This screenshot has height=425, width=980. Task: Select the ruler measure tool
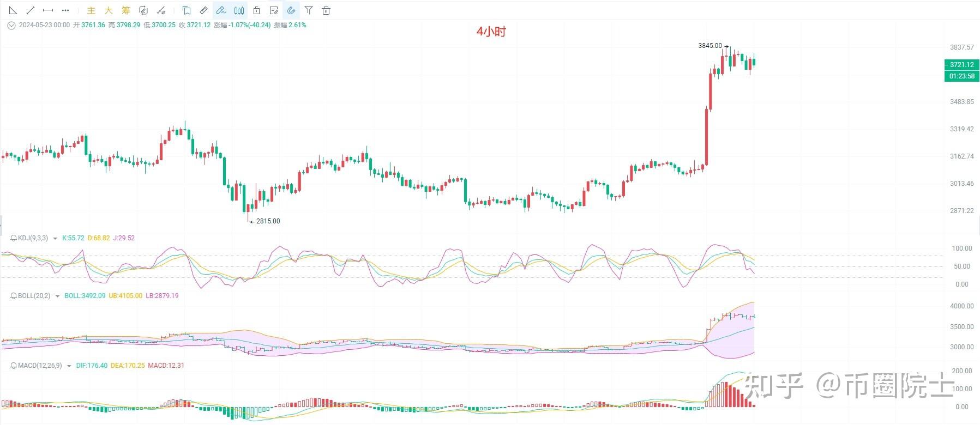(x=203, y=10)
